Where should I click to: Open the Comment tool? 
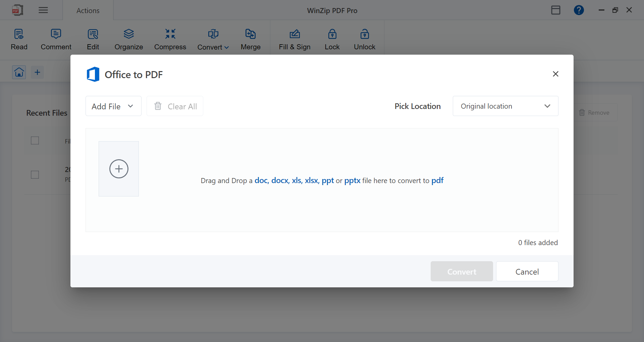tap(56, 39)
